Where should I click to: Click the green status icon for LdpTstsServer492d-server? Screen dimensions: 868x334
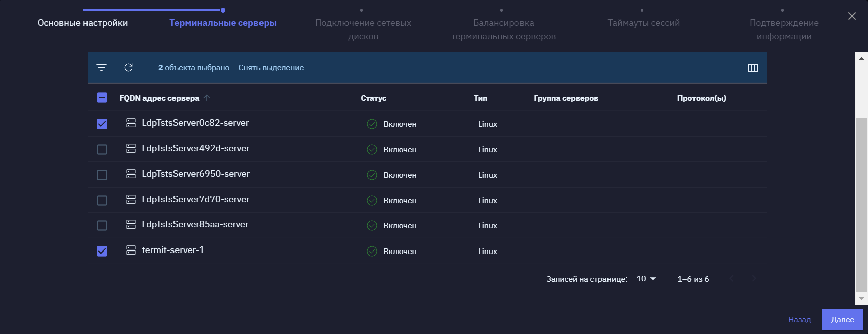(x=372, y=149)
